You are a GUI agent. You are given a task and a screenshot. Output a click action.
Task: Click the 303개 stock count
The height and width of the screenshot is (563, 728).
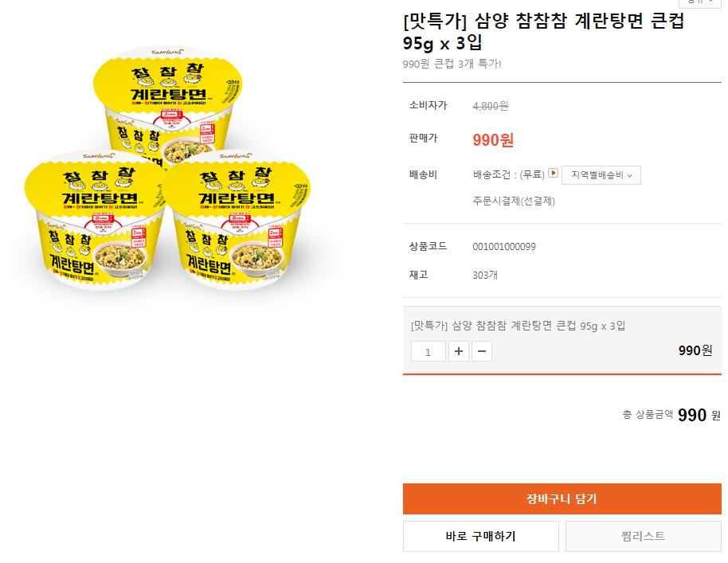(485, 275)
